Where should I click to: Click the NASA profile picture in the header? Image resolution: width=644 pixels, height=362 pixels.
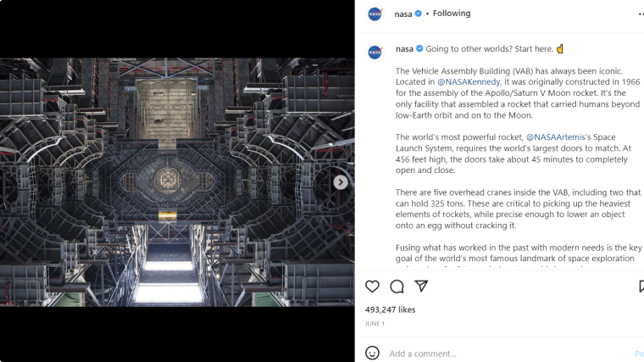(375, 14)
